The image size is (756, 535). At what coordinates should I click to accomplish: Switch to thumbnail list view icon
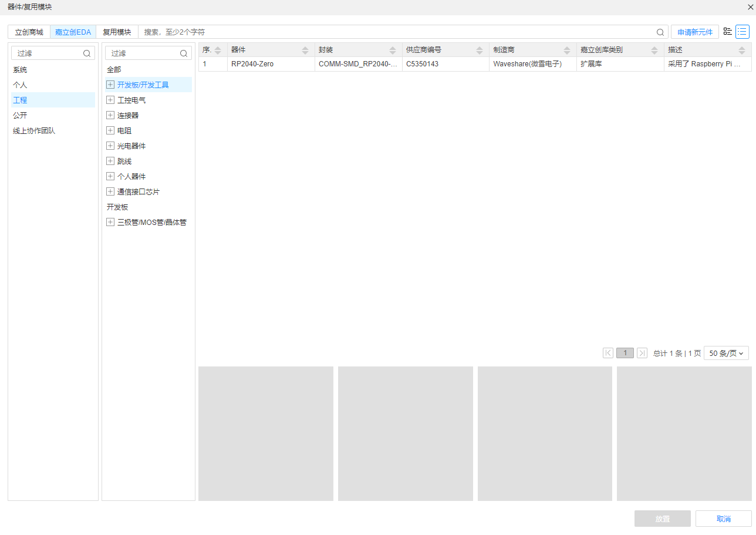coord(728,32)
